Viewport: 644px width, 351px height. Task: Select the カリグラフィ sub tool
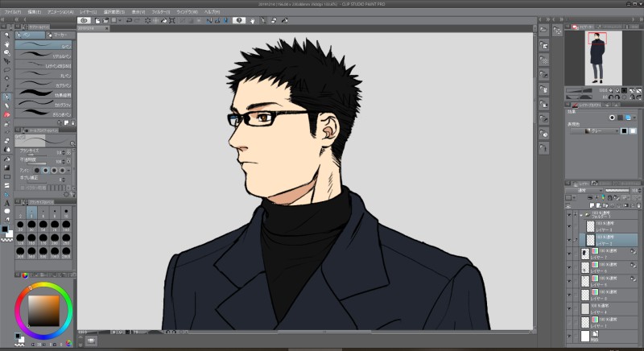click(43, 105)
